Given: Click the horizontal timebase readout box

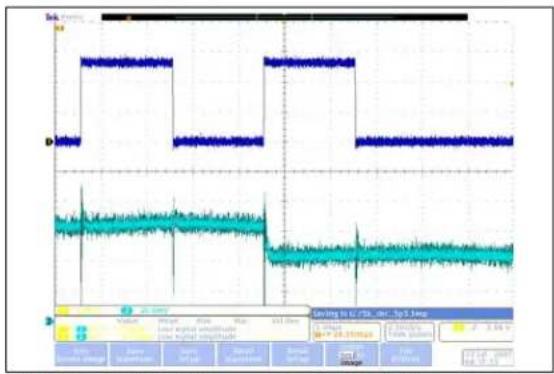Looking at the screenshot, I should [x=346, y=332].
